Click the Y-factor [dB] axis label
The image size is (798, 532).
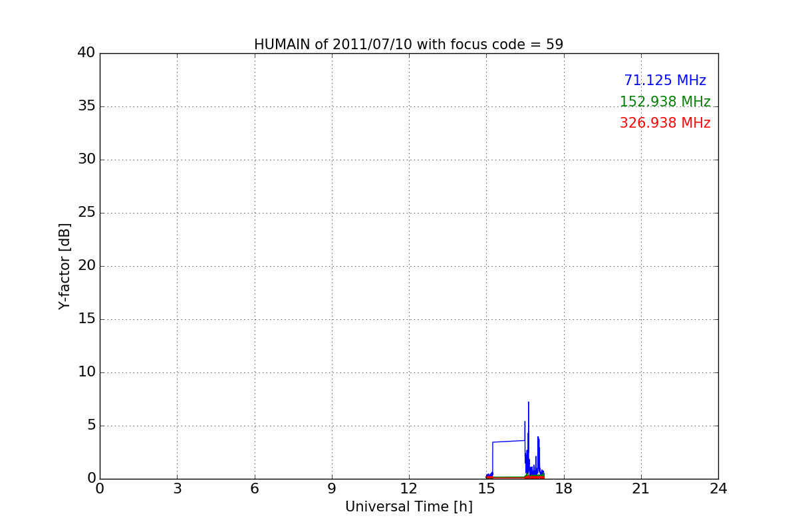click(65, 266)
